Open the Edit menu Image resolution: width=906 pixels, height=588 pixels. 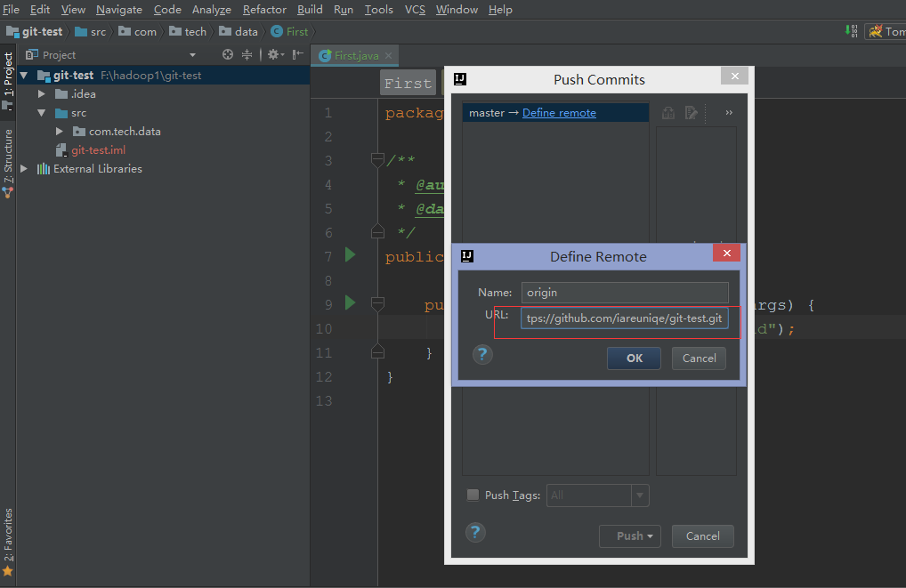click(x=40, y=10)
